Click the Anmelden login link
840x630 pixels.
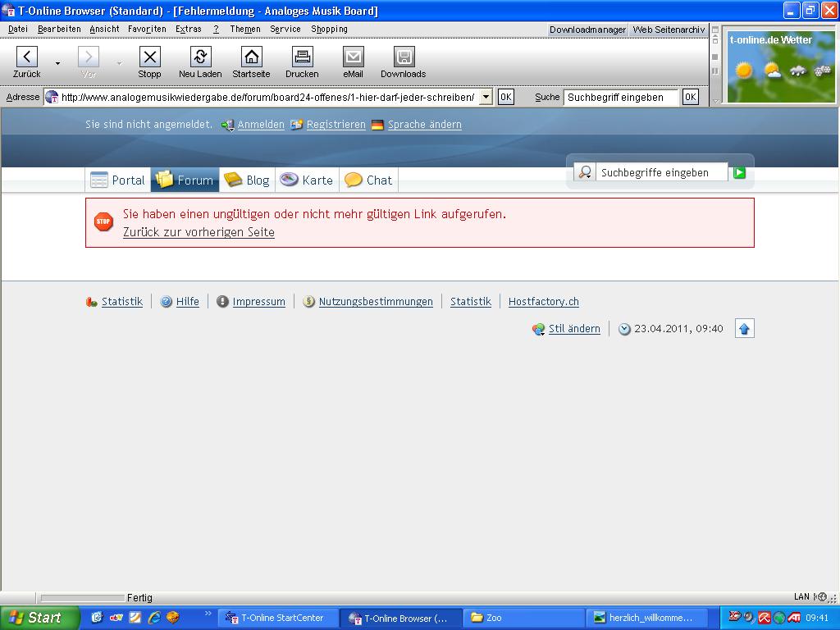pos(261,125)
